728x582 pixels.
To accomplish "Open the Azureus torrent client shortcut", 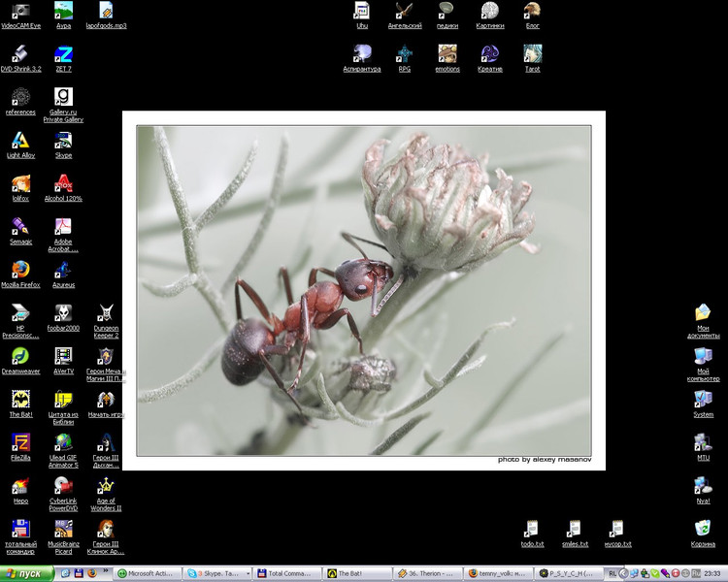I will [x=64, y=275].
